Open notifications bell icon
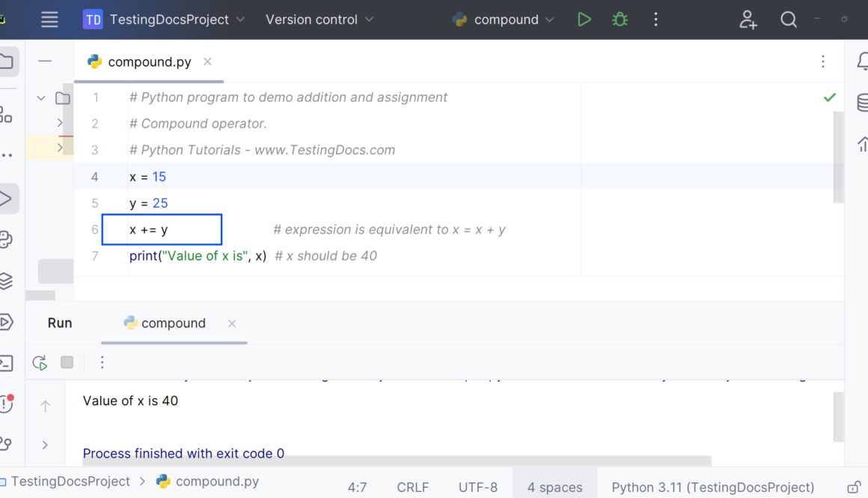The width and height of the screenshot is (868, 498). [x=861, y=62]
